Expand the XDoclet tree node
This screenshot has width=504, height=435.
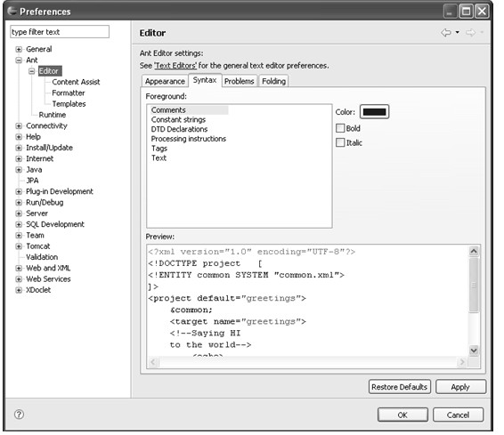coord(19,290)
